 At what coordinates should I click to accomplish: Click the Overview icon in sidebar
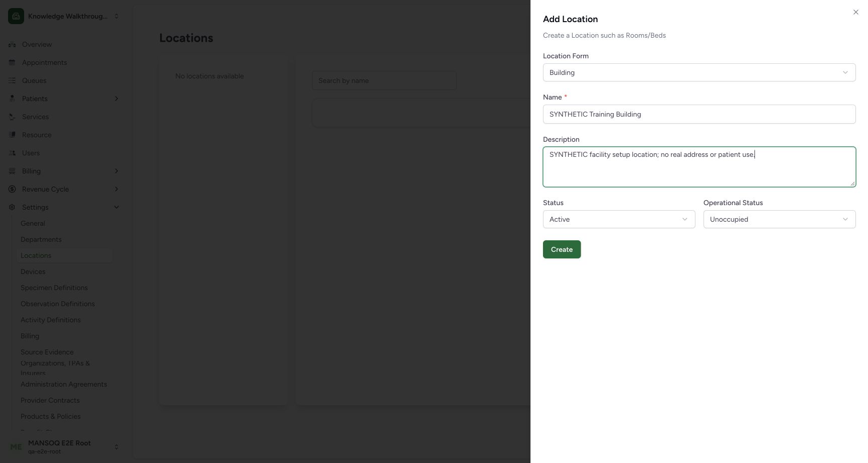(x=12, y=44)
